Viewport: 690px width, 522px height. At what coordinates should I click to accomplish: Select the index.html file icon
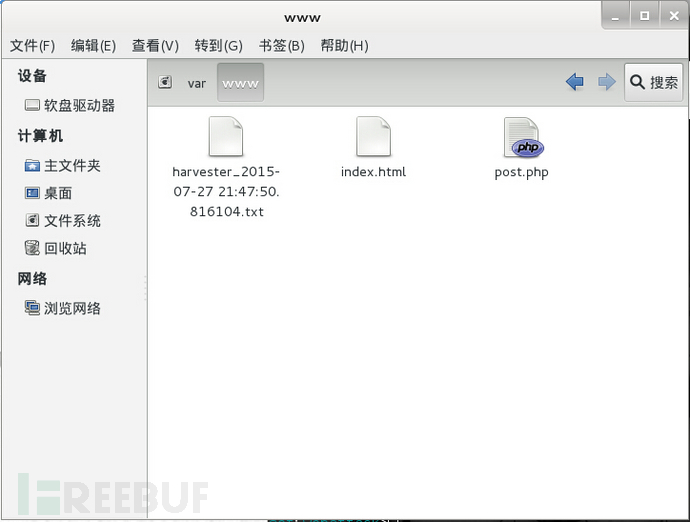point(373,136)
